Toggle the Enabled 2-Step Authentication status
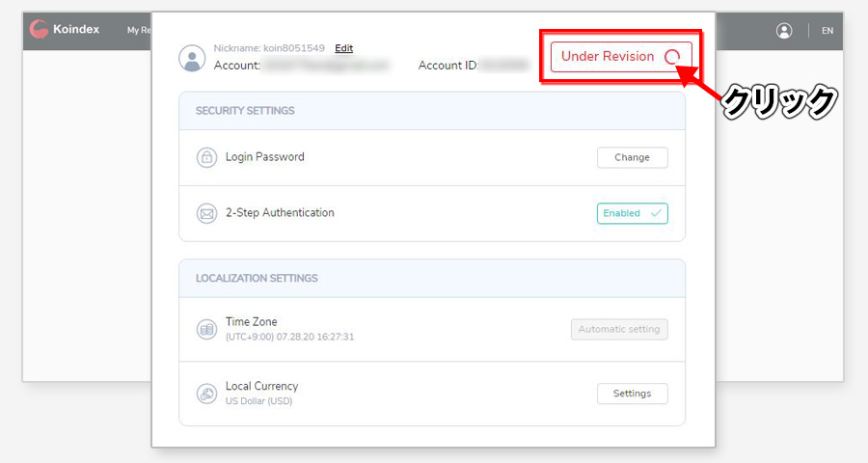The height and width of the screenshot is (463, 868). (x=632, y=213)
